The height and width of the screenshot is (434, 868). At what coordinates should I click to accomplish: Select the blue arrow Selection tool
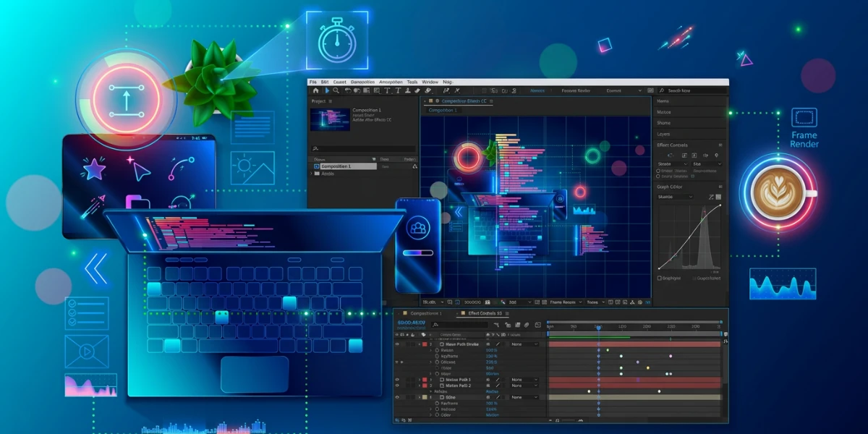tap(328, 90)
